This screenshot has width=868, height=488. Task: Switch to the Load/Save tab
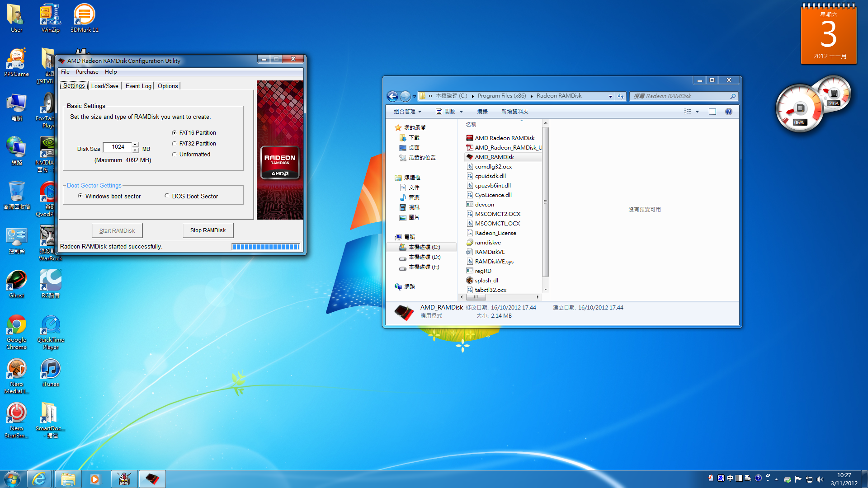tap(104, 86)
